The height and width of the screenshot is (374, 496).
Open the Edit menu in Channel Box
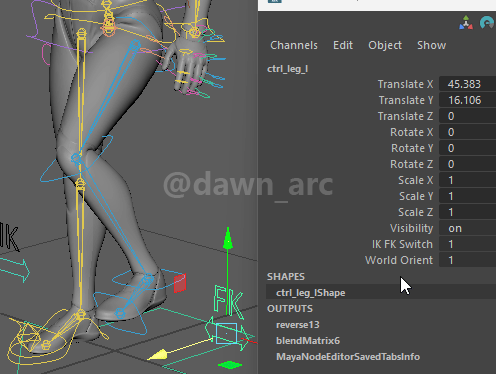pyautogui.click(x=343, y=45)
